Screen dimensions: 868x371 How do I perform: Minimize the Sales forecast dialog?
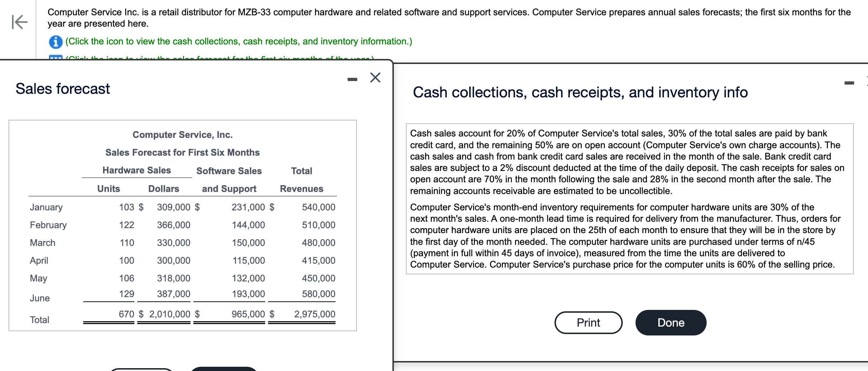coord(352,79)
